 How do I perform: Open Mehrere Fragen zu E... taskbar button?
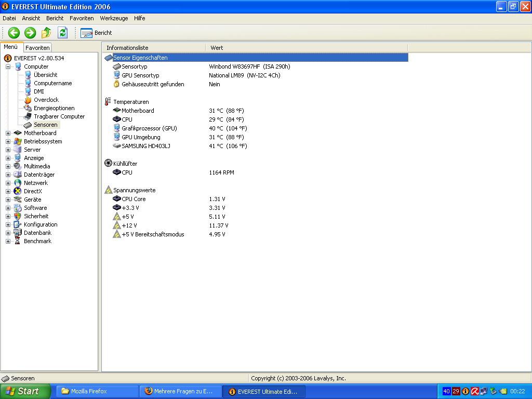(x=180, y=392)
